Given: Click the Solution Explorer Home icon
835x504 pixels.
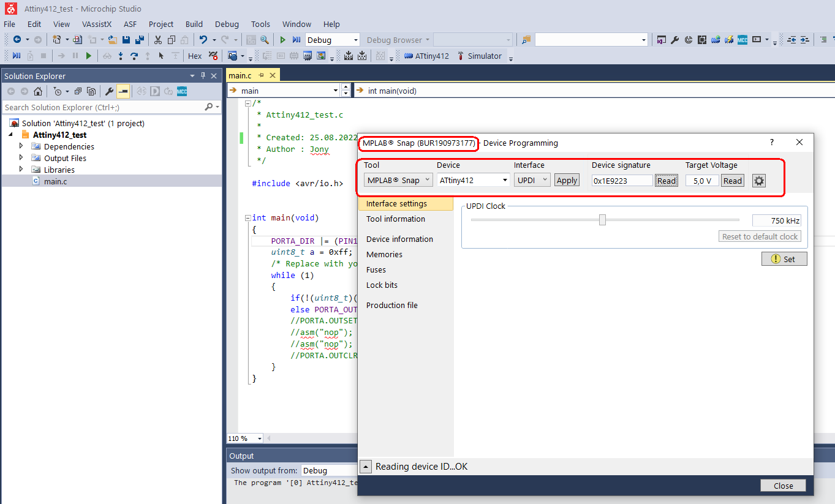Looking at the screenshot, I should pyautogui.click(x=38, y=91).
